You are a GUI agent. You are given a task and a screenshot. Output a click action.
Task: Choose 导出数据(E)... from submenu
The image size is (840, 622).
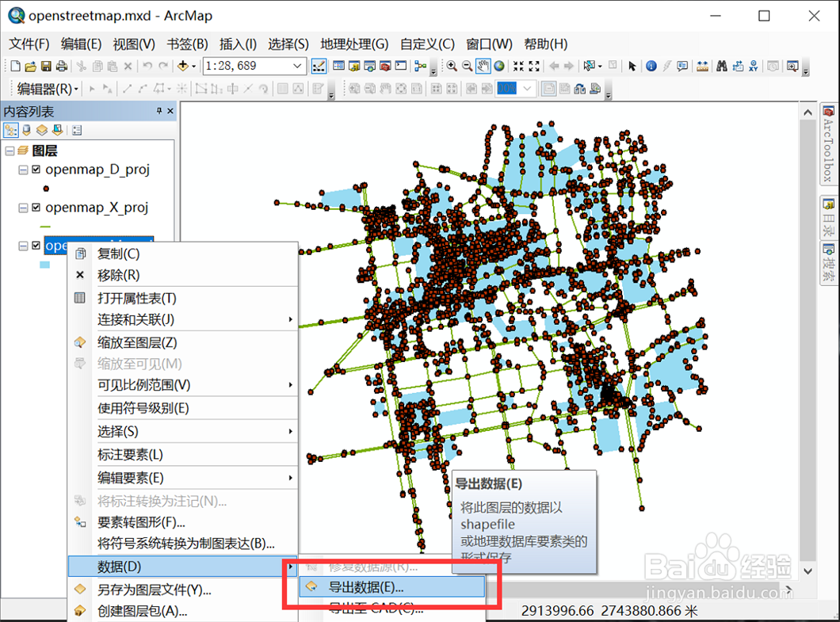(x=392, y=587)
